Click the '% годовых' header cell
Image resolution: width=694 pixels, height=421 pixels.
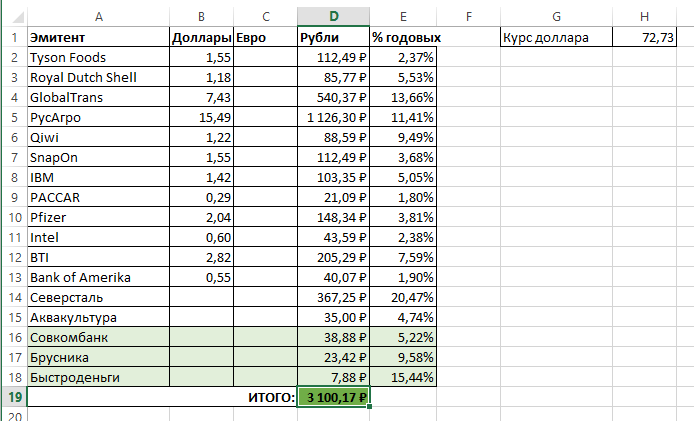403,37
